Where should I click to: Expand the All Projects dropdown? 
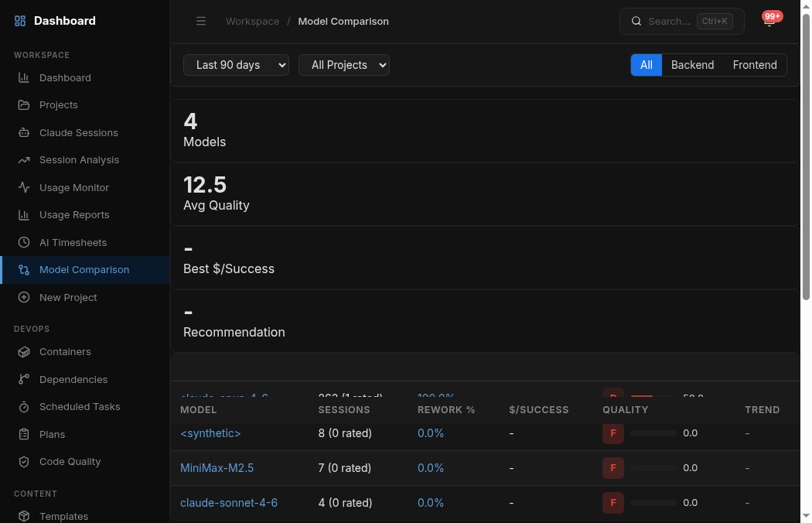point(344,65)
